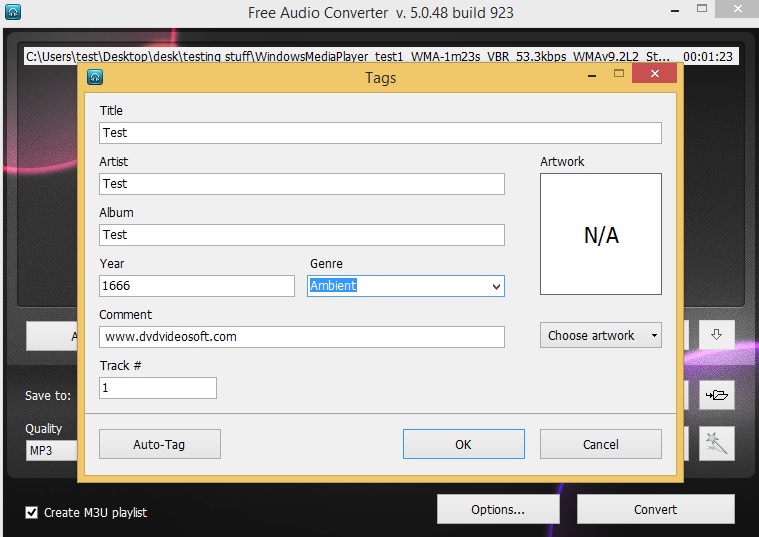
Task: Click the Year field containing 1666
Action: click(197, 286)
